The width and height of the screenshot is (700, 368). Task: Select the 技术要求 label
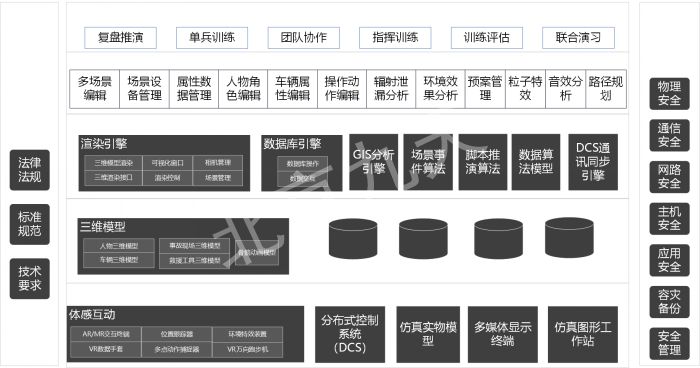click(29, 278)
